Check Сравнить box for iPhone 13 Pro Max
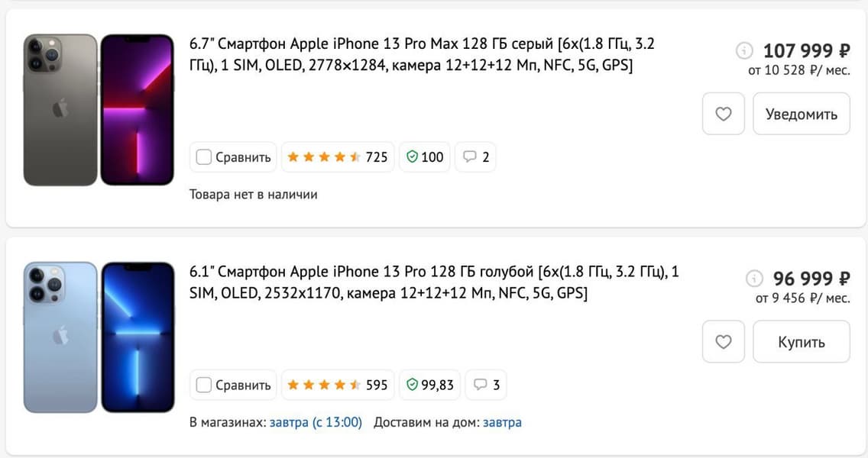 click(204, 157)
